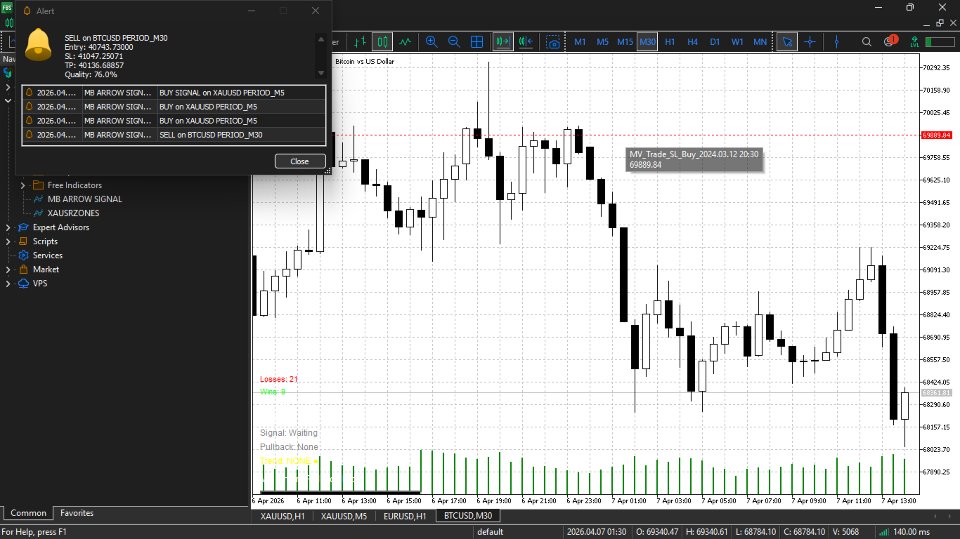The height and width of the screenshot is (539, 960).
Task: Click 140.00 ms connection status
Action: click(x=911, y=532)
